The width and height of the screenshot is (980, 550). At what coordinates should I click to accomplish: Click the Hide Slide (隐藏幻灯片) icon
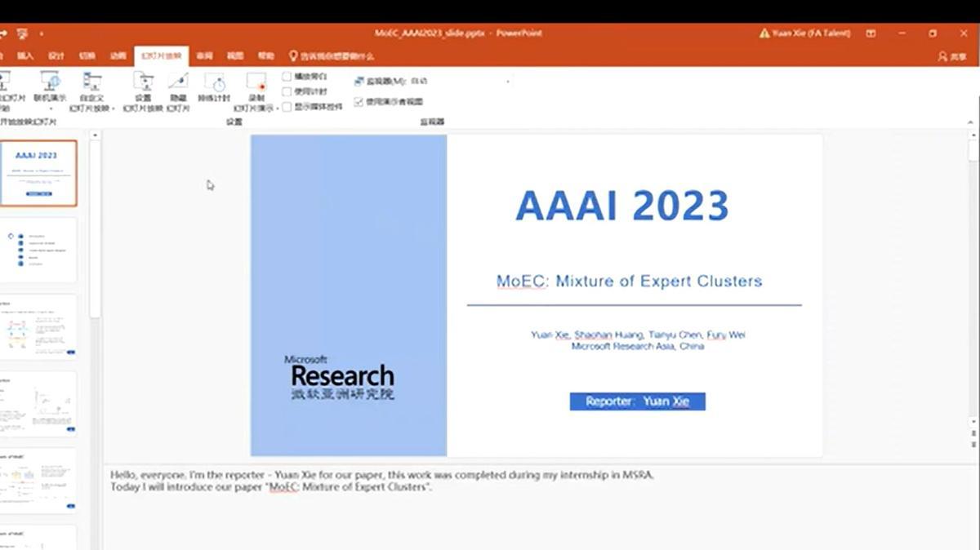pos(178,82)
